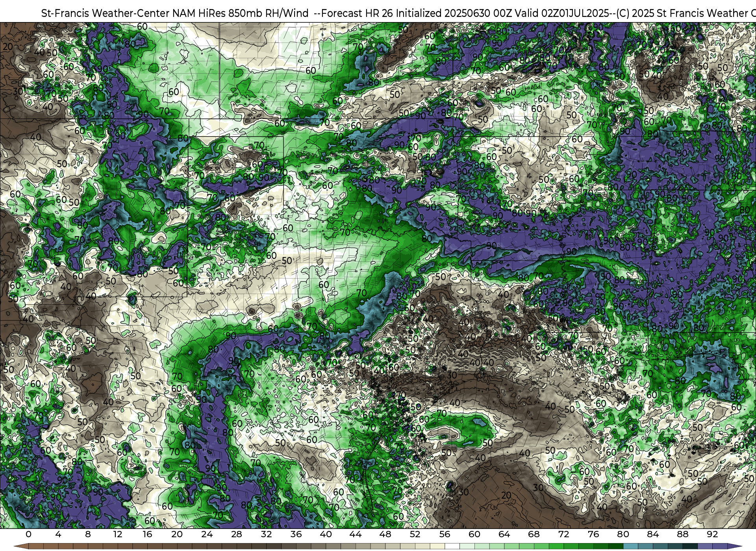
Task: Click the colorbar label "48"
Action: tap(385, 534)
